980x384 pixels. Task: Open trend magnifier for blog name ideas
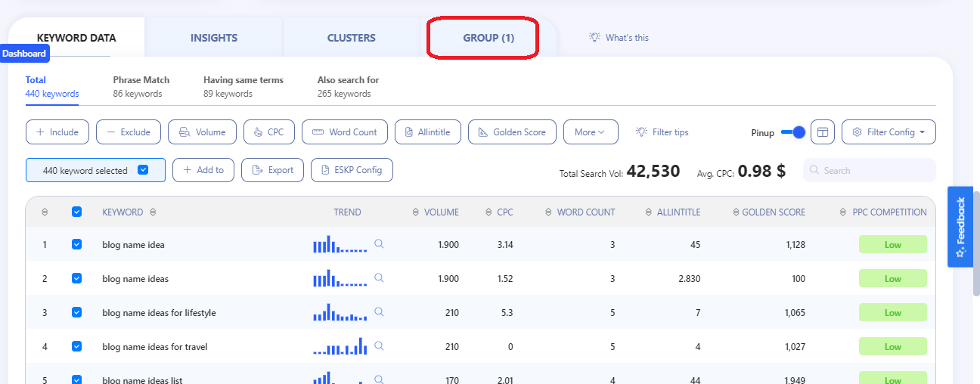click(380, 278)
